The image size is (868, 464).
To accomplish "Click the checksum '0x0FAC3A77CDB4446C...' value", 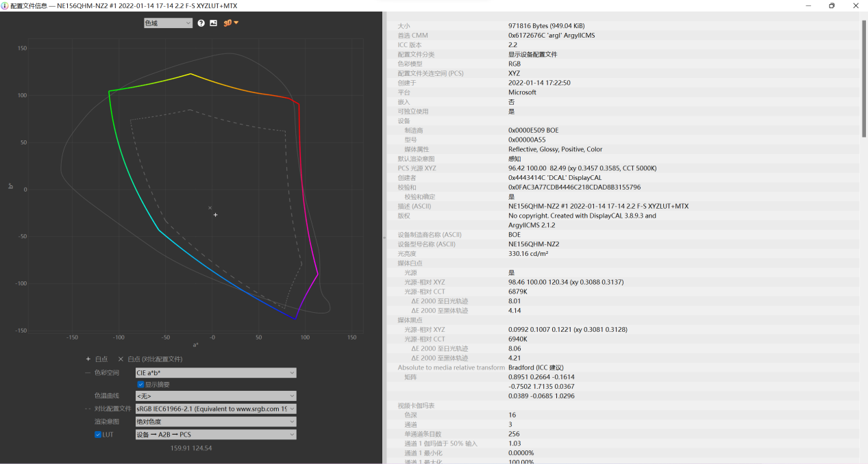I will [x=574, y=187].
